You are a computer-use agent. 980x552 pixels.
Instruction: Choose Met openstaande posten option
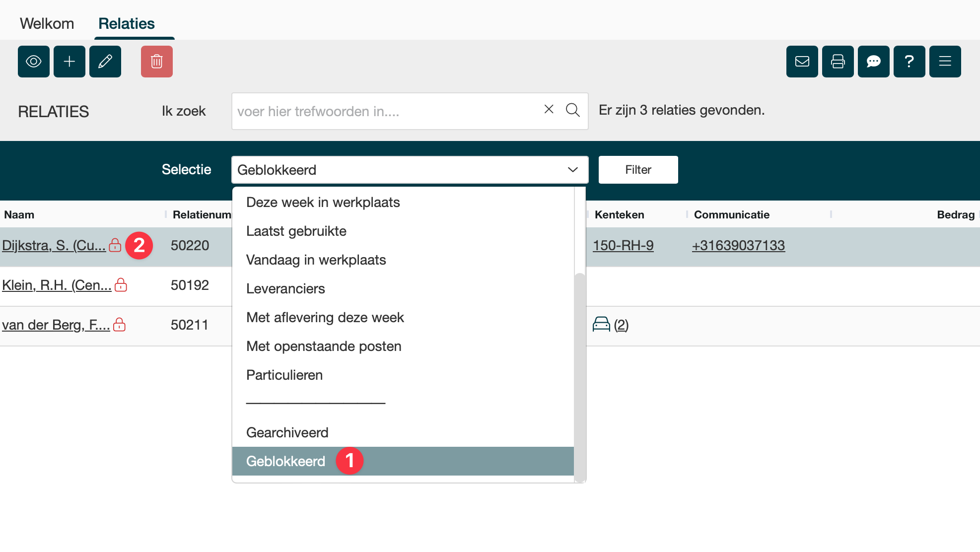pyautogui.click(x=324, y=346)
